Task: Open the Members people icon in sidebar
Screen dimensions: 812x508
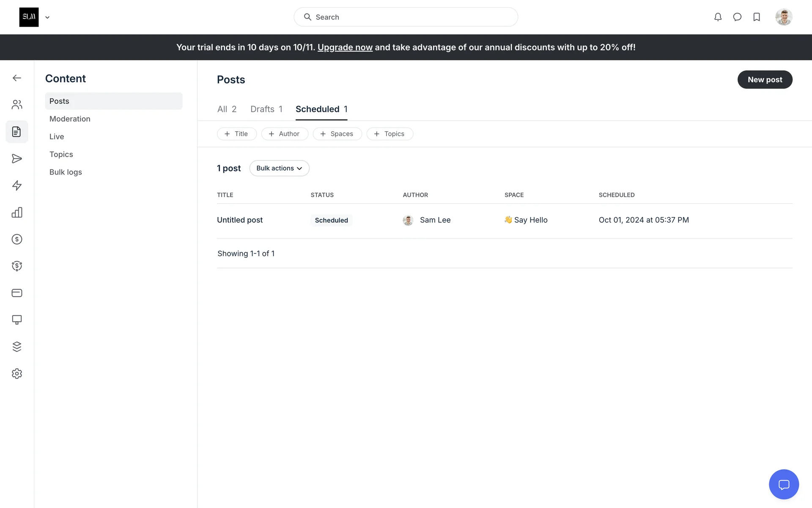Action: pos(17,105)
